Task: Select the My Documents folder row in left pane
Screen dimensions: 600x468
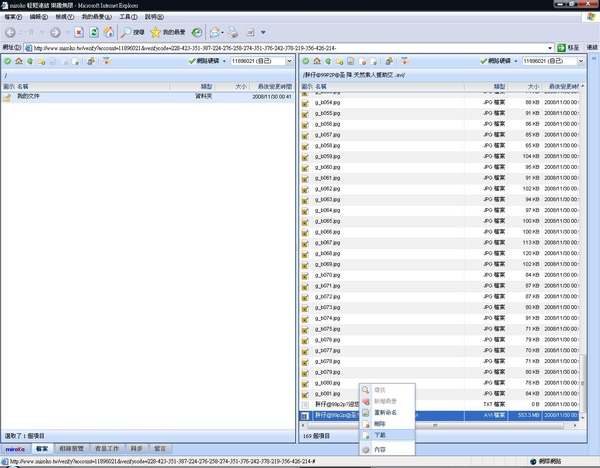Action: click(148, 97)
